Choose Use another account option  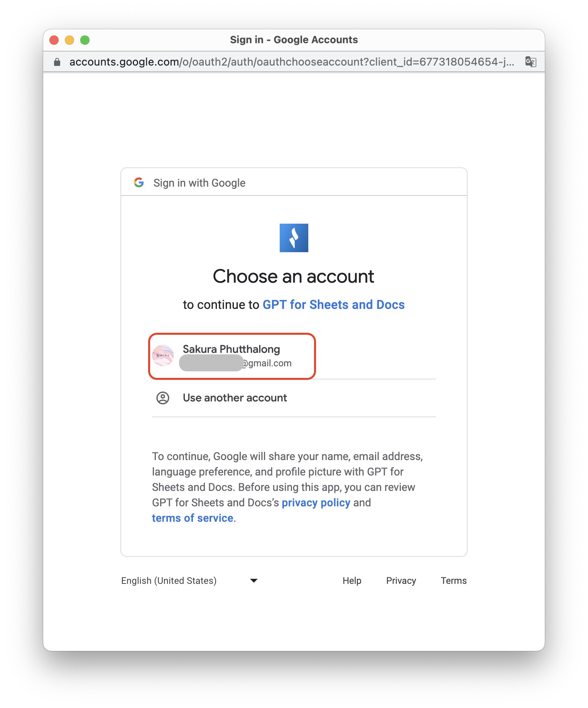pos(235,398)
